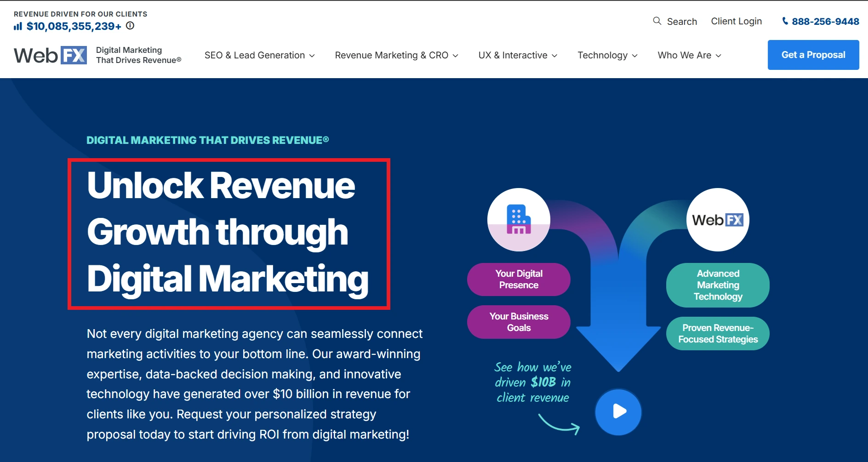This screenshot has width=868, height=462.
Task: Click 'REVENUE DRIVEN FOR OUR CLIENTS' label
Action: coord(80,14)
